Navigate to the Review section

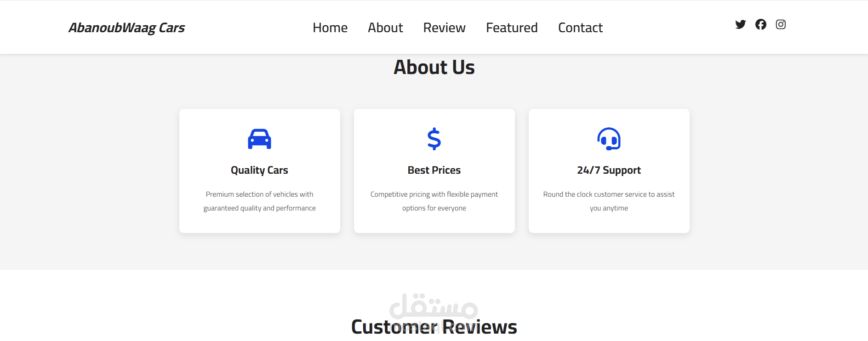click(x=444, y=28)
